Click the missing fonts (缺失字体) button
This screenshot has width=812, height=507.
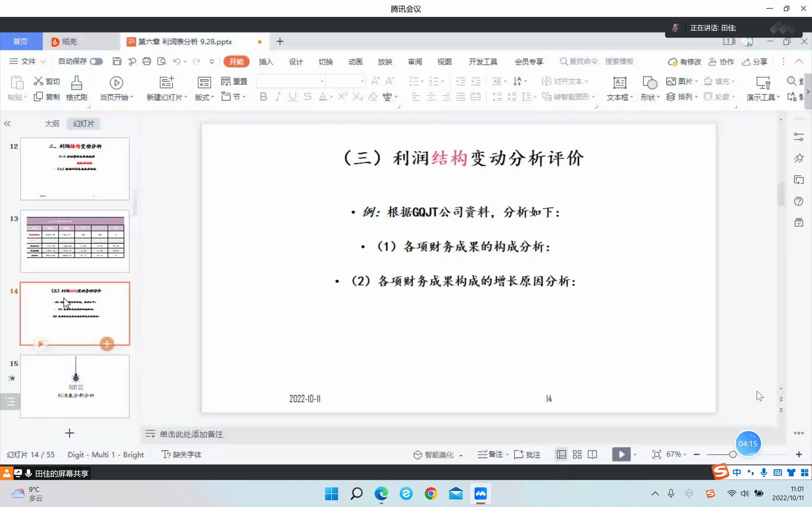coord(181,454)
